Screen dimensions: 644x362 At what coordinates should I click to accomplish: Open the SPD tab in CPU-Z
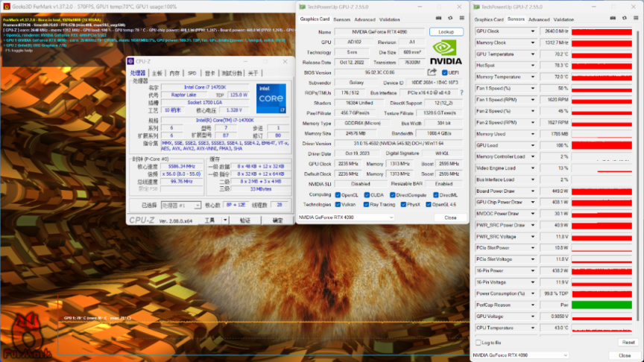coord(192,73)
